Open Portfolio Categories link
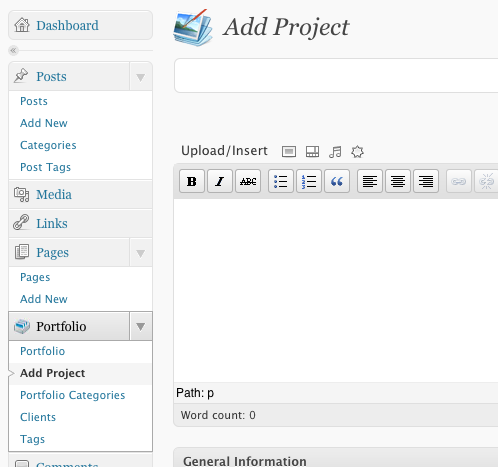The image size is (498, 467). [72, 395]
